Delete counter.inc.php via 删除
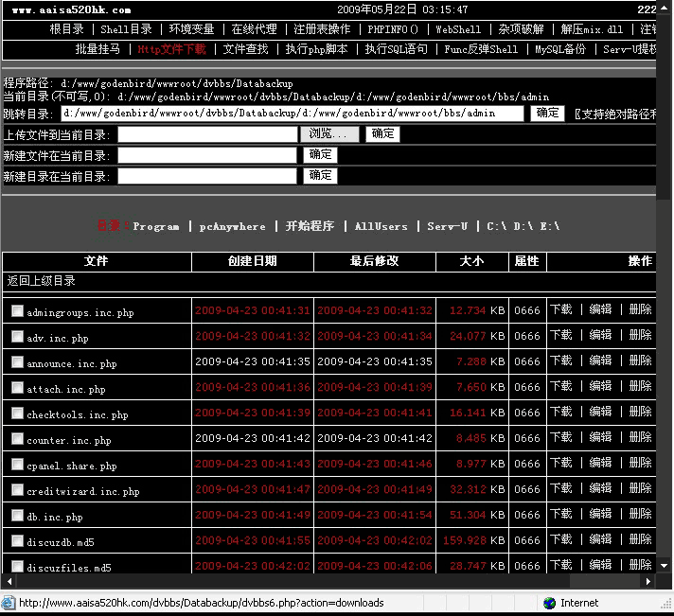Screen dimensions: 674x616 641,437
